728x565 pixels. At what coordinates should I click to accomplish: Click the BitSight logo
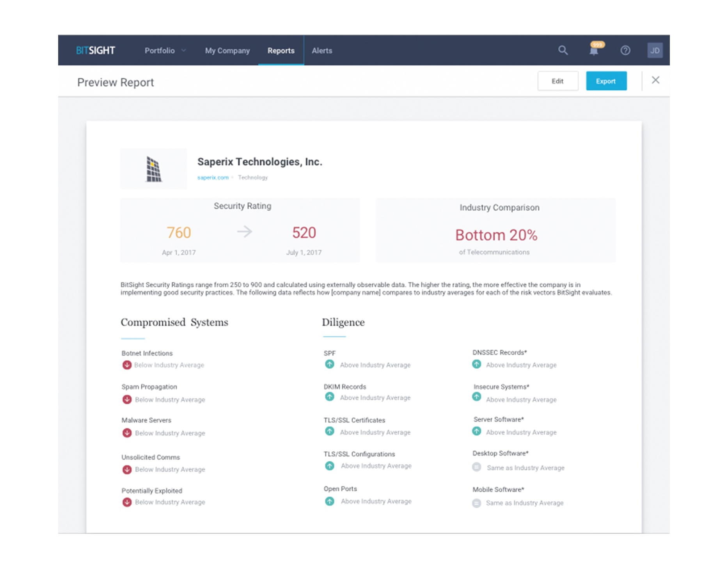tap(96, 50)
